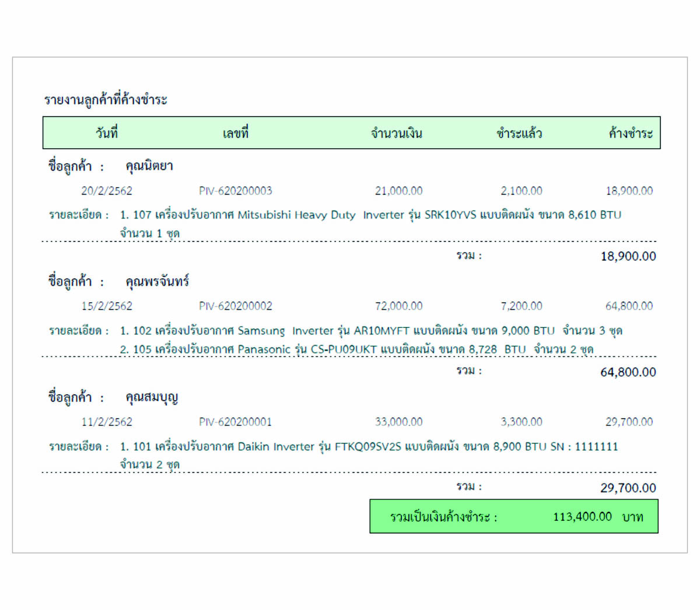This screenshot has width=700, height=610.
Task: Select the ค้างชำระ column header
Action: [x=630, y=134]
